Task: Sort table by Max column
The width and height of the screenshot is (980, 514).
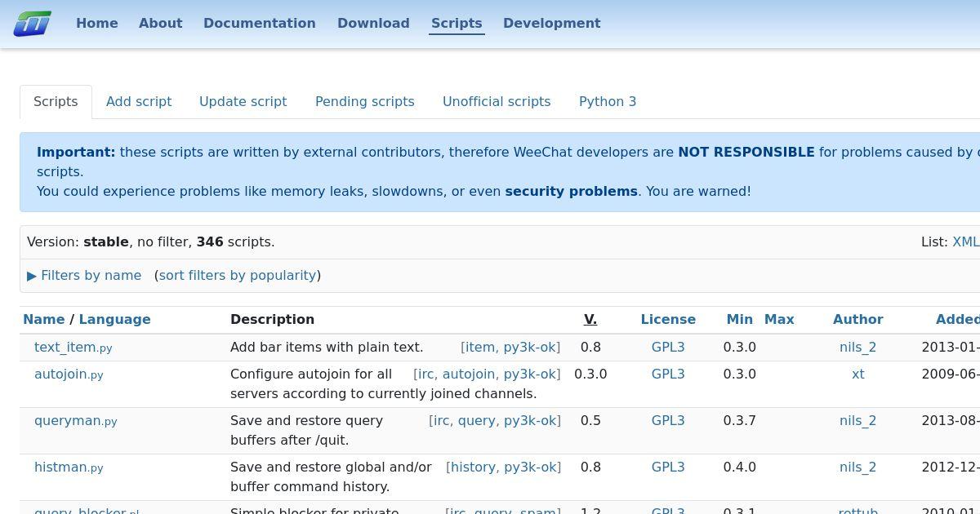Action: pos(779,320)
